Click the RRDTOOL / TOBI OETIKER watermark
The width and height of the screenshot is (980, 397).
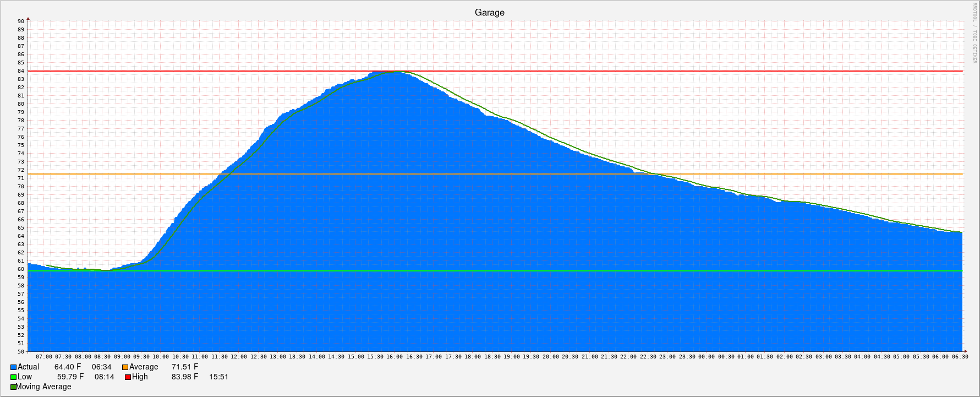pyautogui.click(x=974, y=33)
